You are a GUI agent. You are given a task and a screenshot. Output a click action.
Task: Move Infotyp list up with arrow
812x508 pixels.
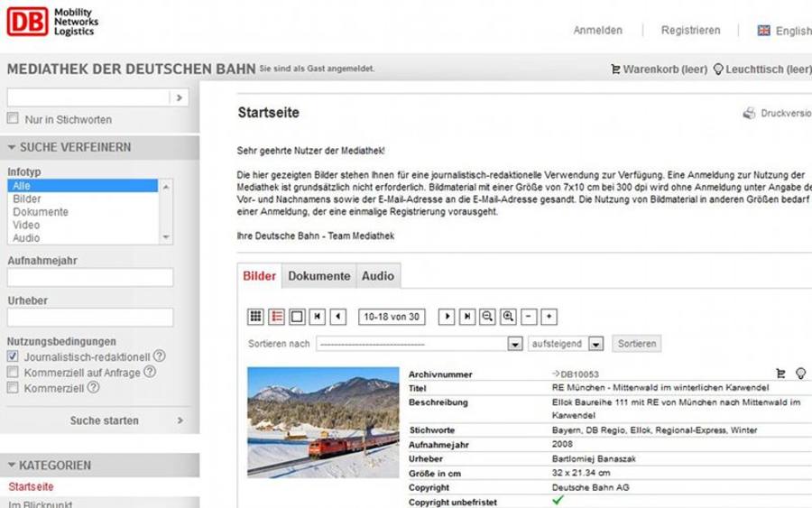[166, 187]
